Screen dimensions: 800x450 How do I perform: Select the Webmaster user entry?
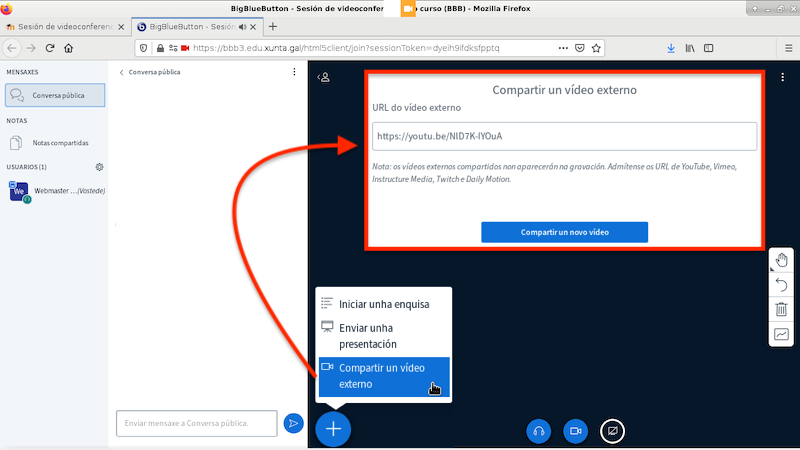[x=56, y=191]
